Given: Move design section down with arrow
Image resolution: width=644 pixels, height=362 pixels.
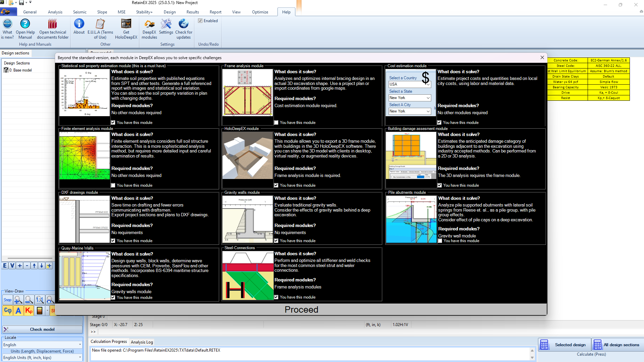Looking at the screenshot, I should [42, 266].
